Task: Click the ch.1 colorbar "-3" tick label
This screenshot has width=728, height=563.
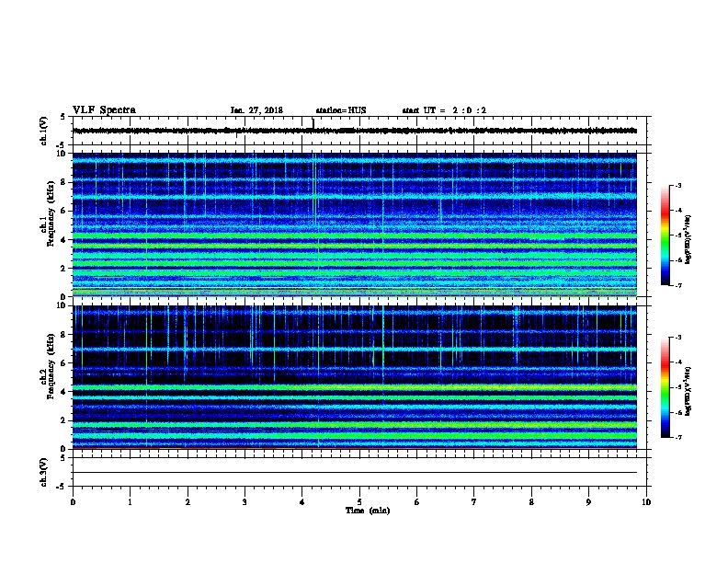Action: click(x=677, y=185)
